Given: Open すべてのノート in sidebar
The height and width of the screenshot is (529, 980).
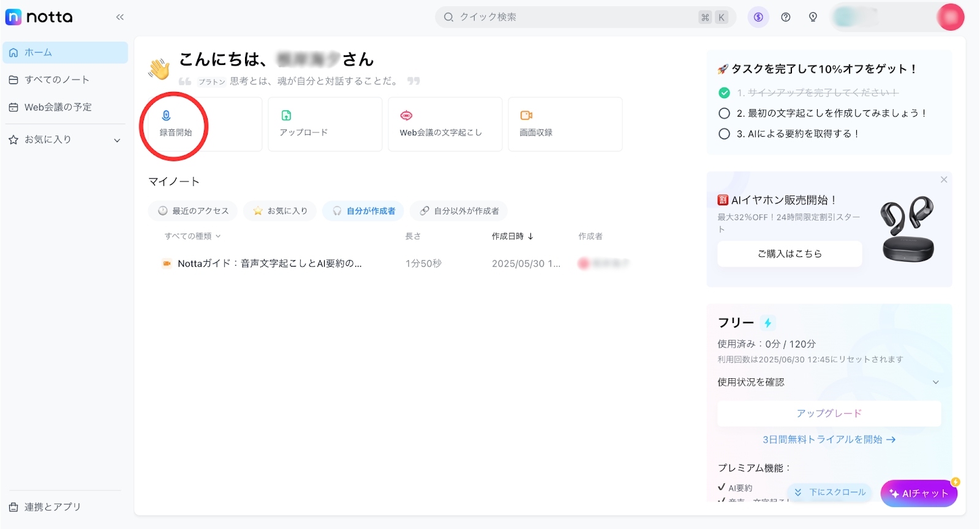Looking at the screenshot, I should coord(57,80).
